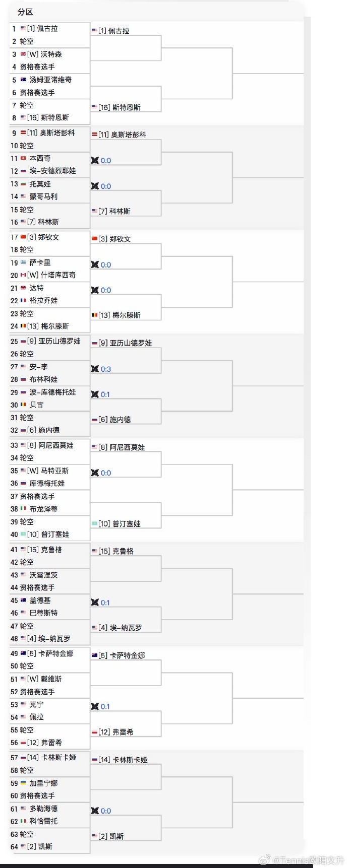Click head-to-head icon for 克宁 vs 佩拉
The height and width of the screenshot is (868, 348).
[95, 707]
